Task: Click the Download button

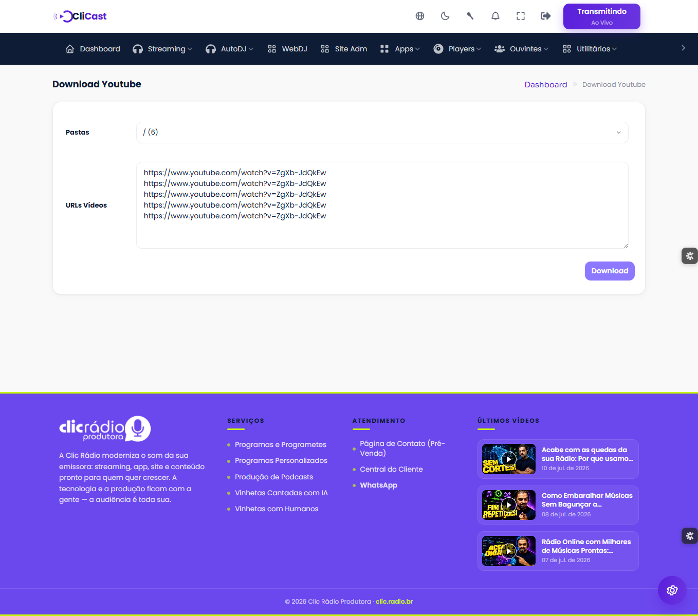Action: tap(610, 271)
